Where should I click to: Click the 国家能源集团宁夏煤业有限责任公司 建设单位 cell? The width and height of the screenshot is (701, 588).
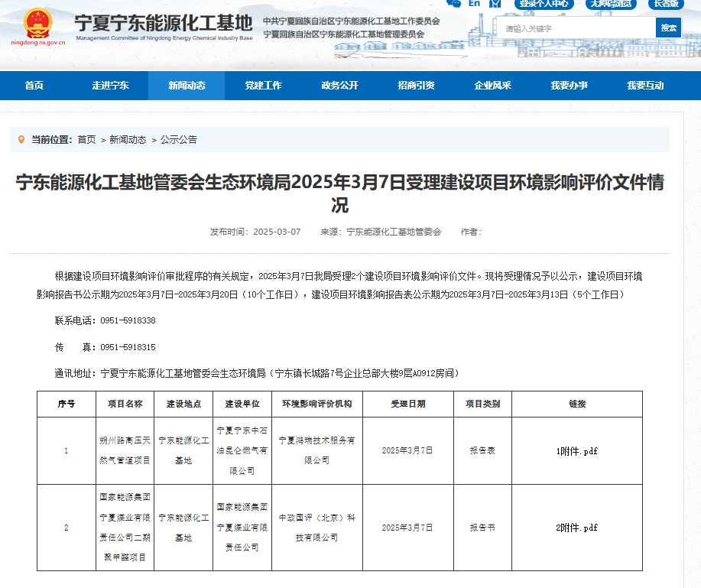(242, 528)
